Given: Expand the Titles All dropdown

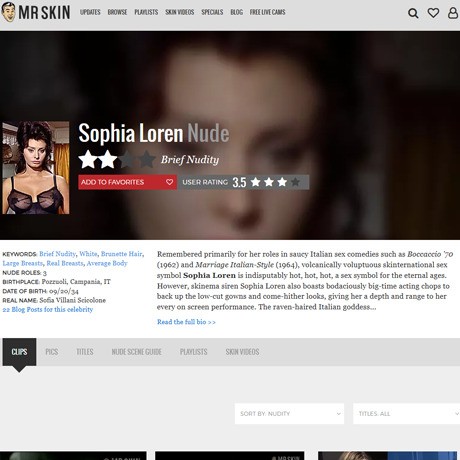Looking at the screenshot, I should (x=406, y=414).
